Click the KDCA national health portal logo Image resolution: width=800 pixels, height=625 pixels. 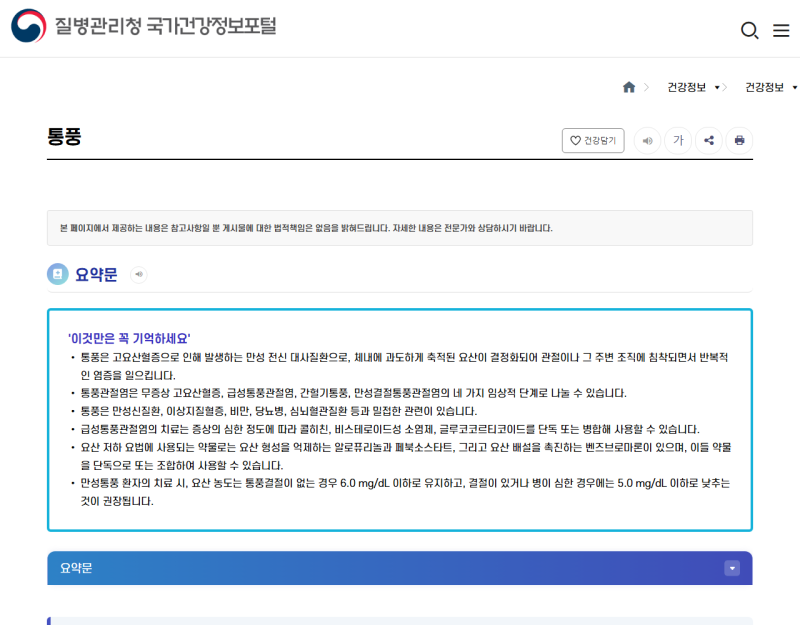[143, 26]
